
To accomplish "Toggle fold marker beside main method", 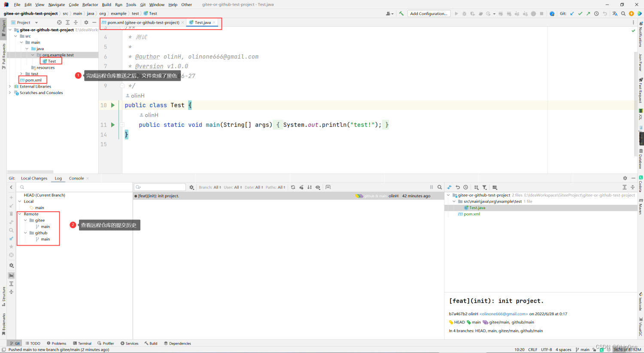I will click(x=122, y=125).
